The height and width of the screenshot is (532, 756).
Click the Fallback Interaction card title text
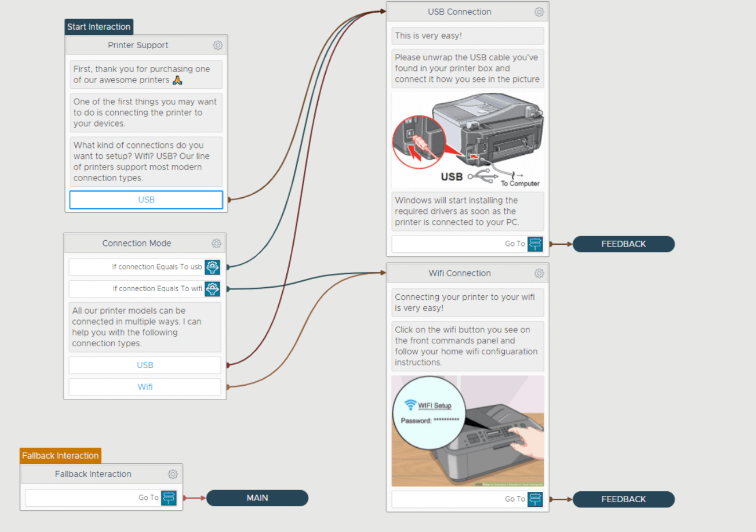[x=93, y=474]
